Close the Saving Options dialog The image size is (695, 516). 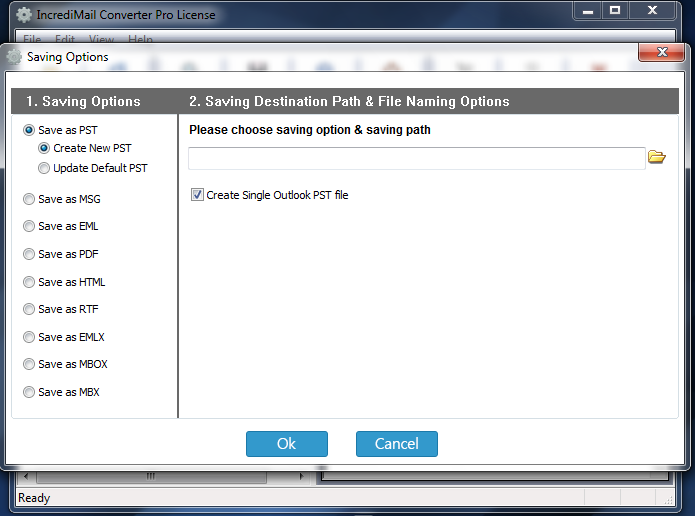tap(662, 52)
